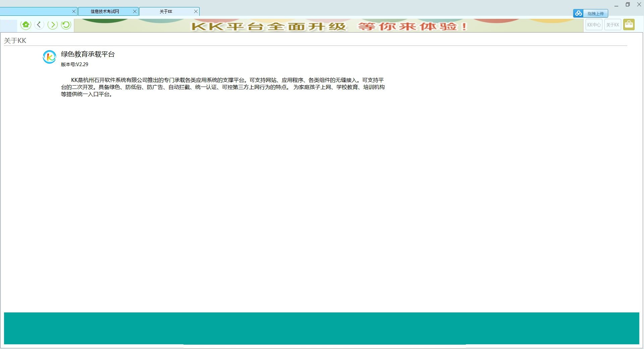Open KK中心 from the toolbar
This screenshot has width=644, height=349.
594,25
